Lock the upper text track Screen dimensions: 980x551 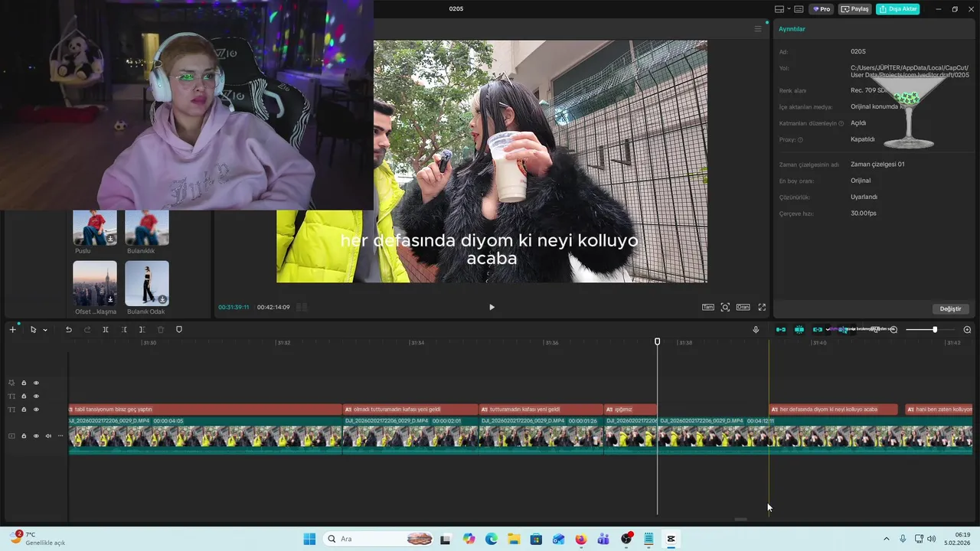[x=24, y=396]
